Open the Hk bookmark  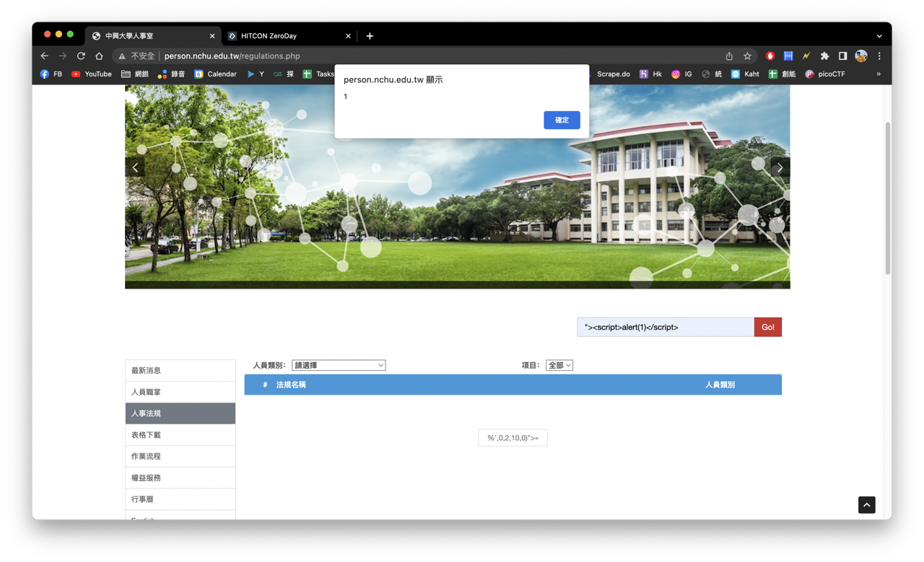(x=650, y=74)
